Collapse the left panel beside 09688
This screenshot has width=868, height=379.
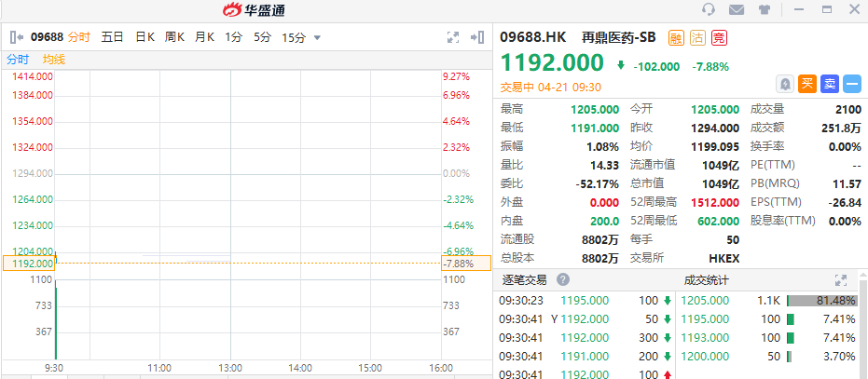click(17, 37)
